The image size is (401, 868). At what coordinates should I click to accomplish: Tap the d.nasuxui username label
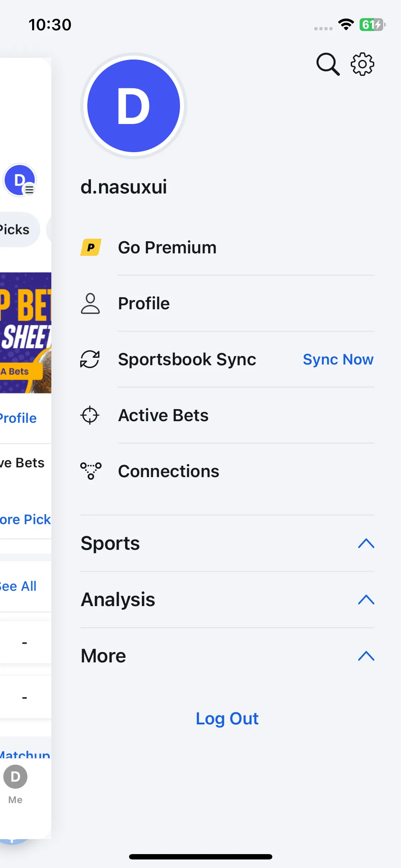click(x=124, y=187)
